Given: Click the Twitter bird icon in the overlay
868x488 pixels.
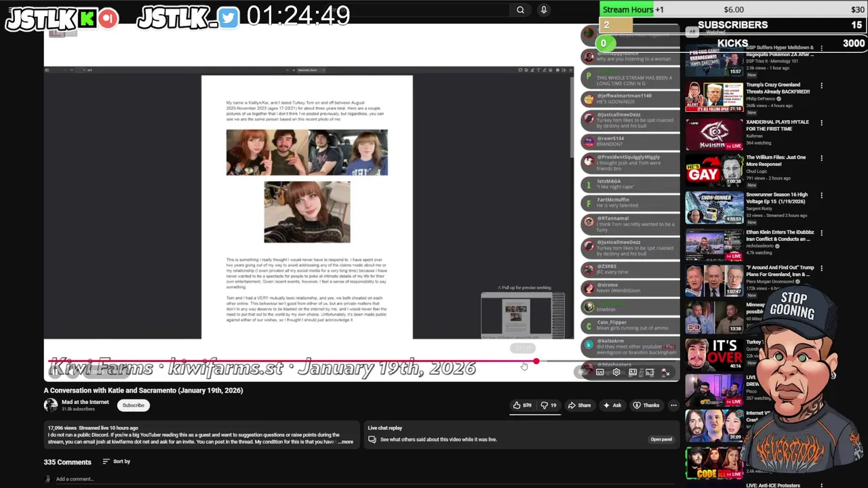Looking at the screenshot, I should pyautogui.click(x=229, y=18).
